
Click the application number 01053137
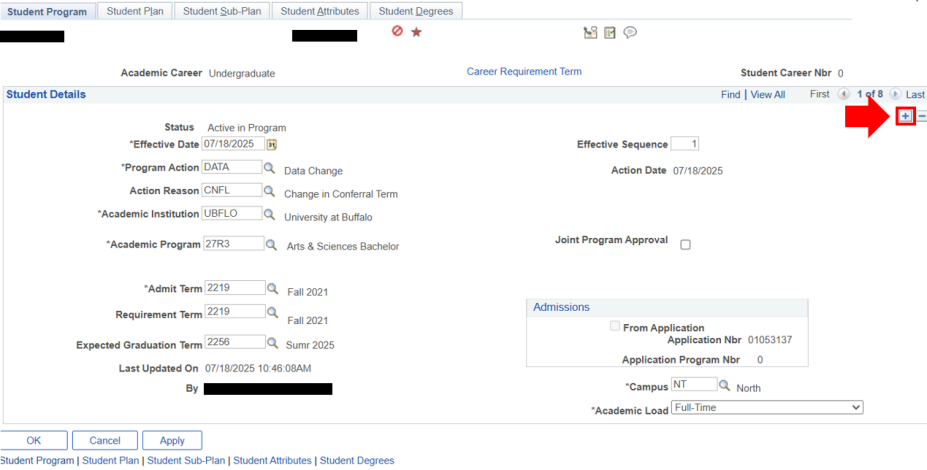(770, 340)
